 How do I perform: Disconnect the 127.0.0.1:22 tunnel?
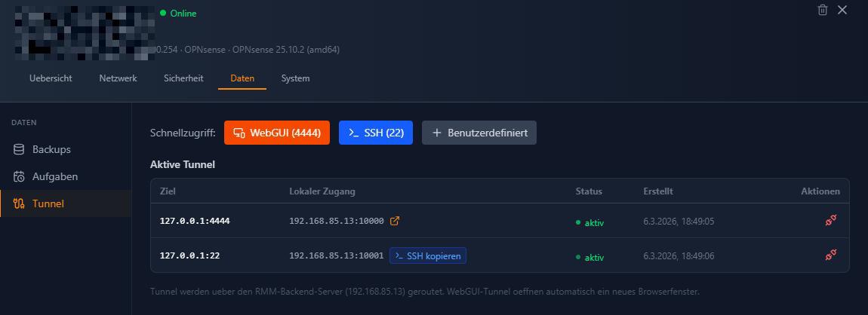[830, 255]
